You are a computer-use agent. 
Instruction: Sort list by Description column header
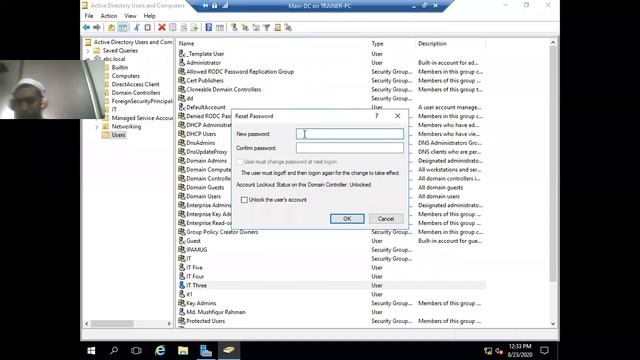tap(450, 43)
